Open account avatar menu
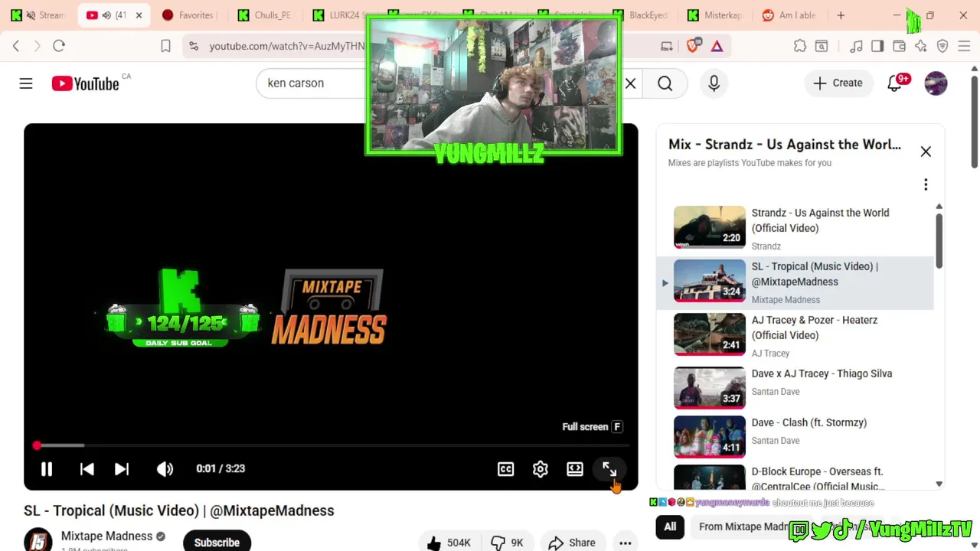 click(936, 83)
